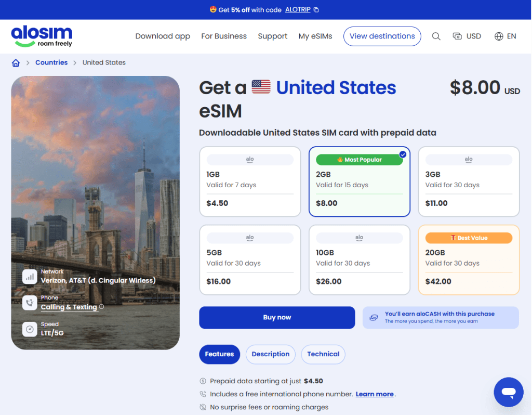Click the aloCASH coins icon
Image resolution: width=532 pixels, height=415 pixels.
(374, 318)
